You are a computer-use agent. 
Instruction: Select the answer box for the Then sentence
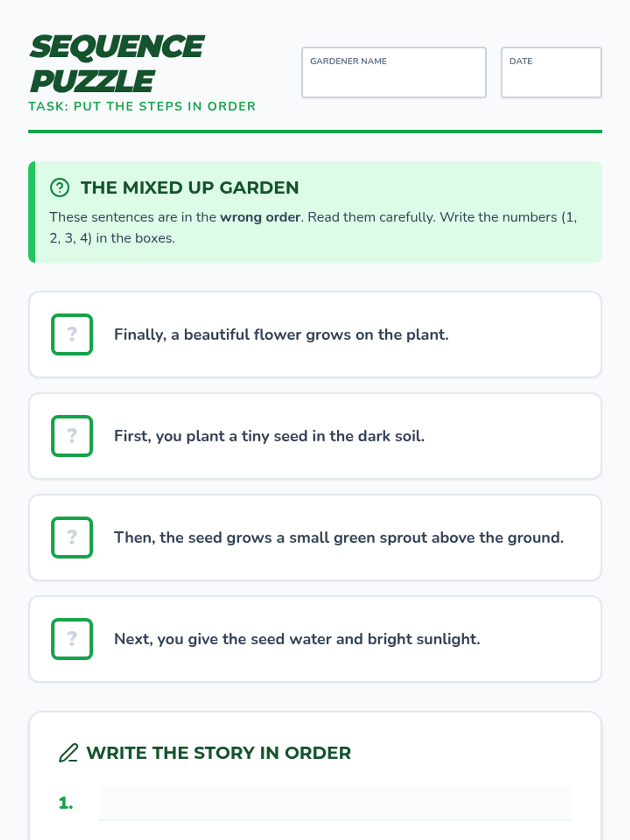tap(72, 537)
